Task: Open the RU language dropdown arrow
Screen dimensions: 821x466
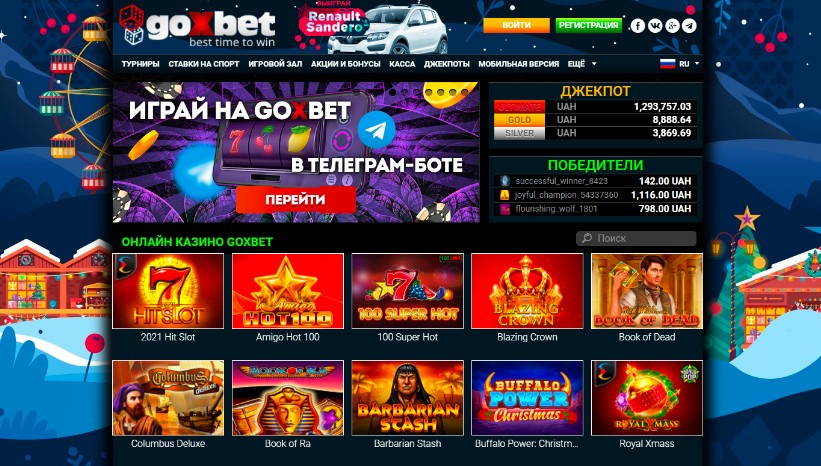Action: pos(696,63)
